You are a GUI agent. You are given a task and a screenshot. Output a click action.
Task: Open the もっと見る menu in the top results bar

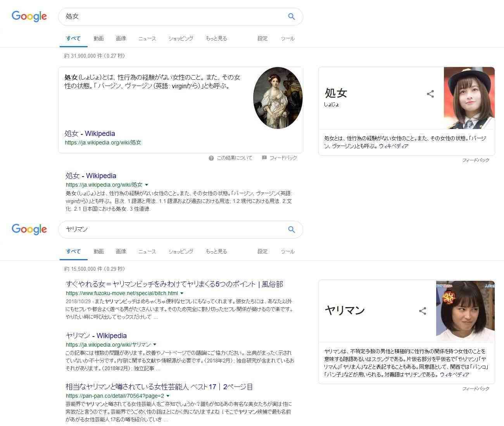click(216, 38)
